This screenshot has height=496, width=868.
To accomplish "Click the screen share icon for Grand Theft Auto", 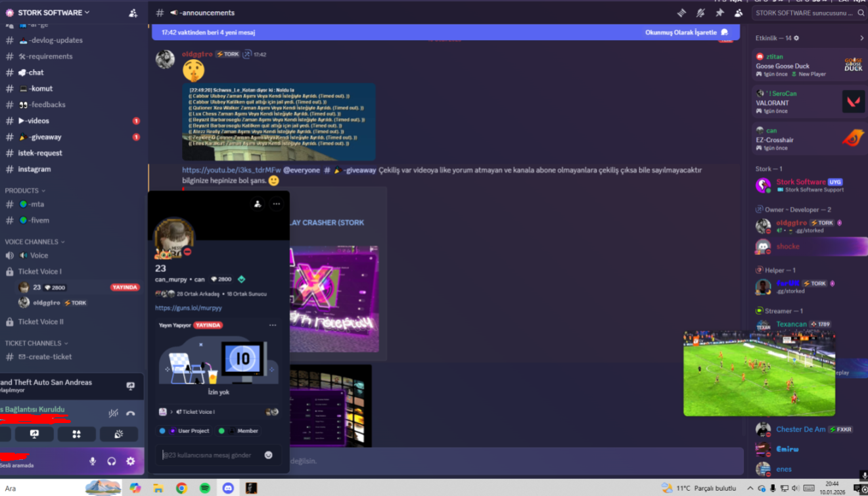I will 130,386.
